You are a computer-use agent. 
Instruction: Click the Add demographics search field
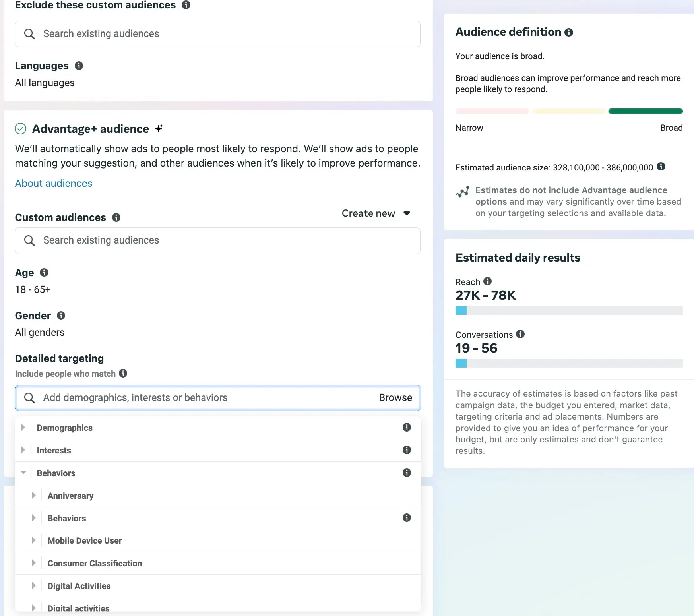(x=159, y=397)
